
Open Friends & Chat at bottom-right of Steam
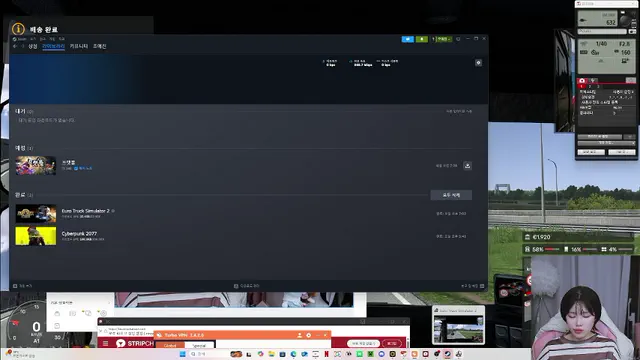pos(473,286)
